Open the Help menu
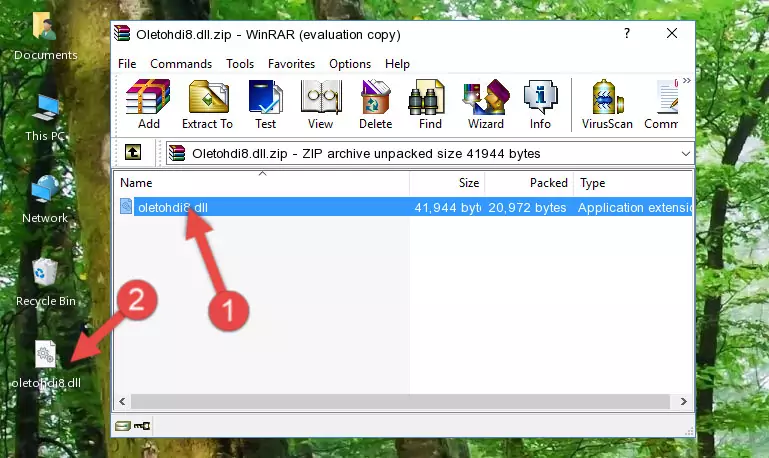The width and height of the screenshot is (769, 458). click(397, 64)
